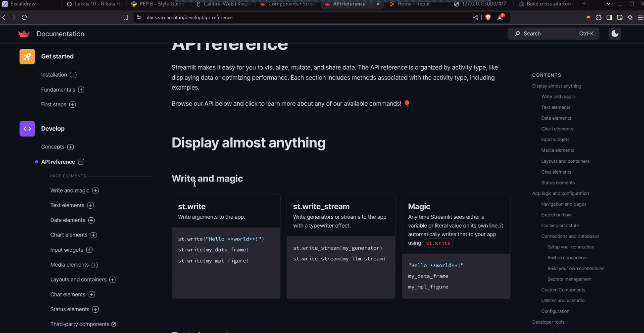Open the Magic card

(x=456, y=246)
